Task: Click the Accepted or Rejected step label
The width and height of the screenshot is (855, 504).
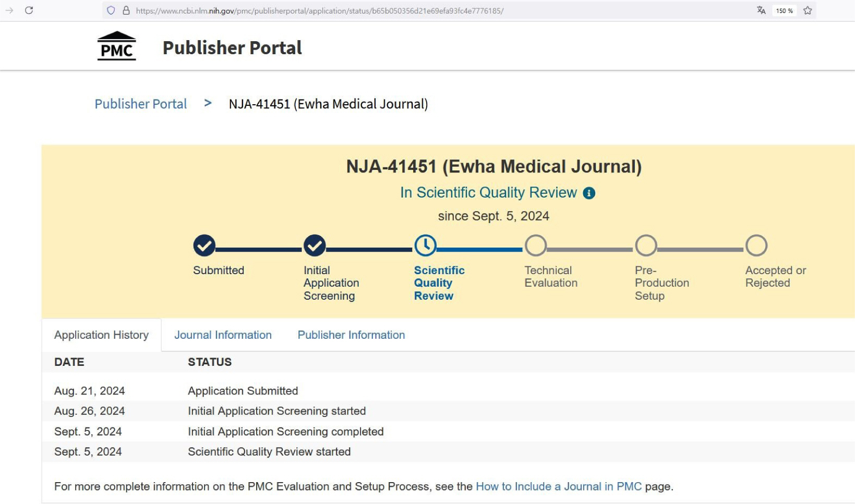Action: 775,277
